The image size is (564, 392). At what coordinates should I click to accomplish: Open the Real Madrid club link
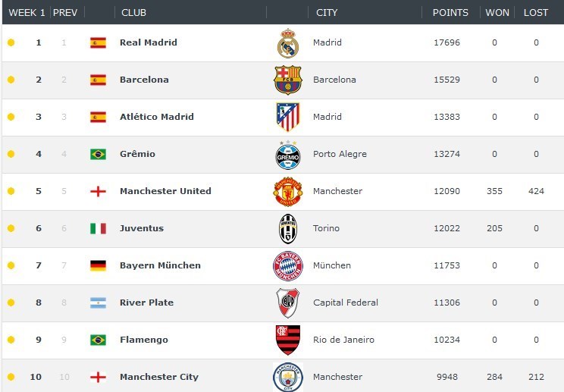[x=149, y=42]
